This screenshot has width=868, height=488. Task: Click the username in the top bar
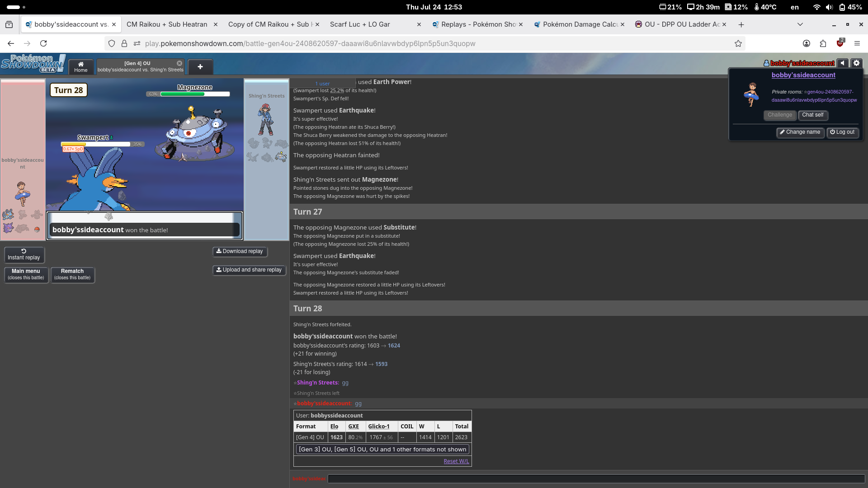point(802,63)
